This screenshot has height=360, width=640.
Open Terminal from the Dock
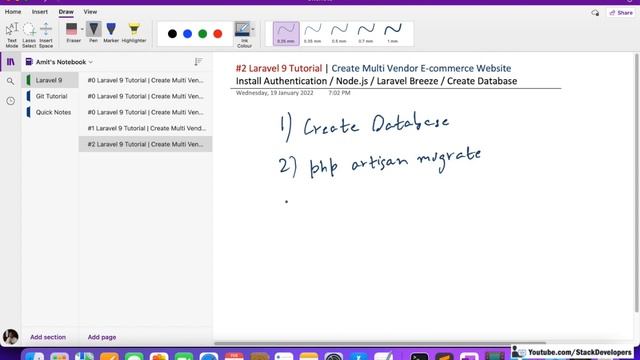pyautogui.click(x=419, y=357)
